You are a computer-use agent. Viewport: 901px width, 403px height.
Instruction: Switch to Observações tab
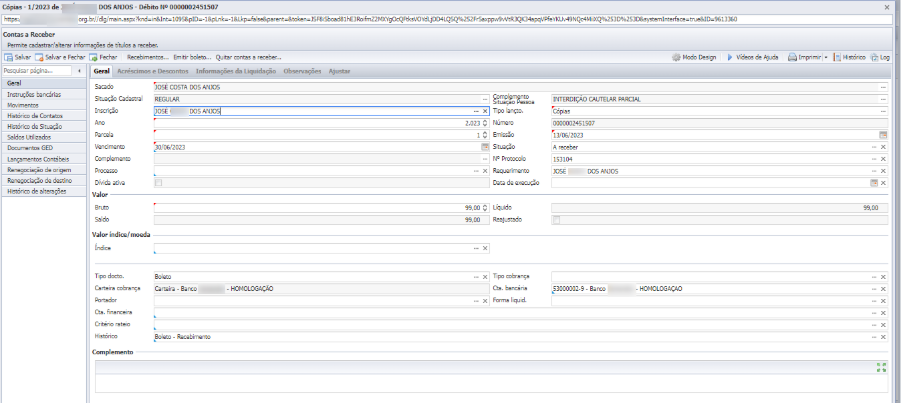pos(302,71)
